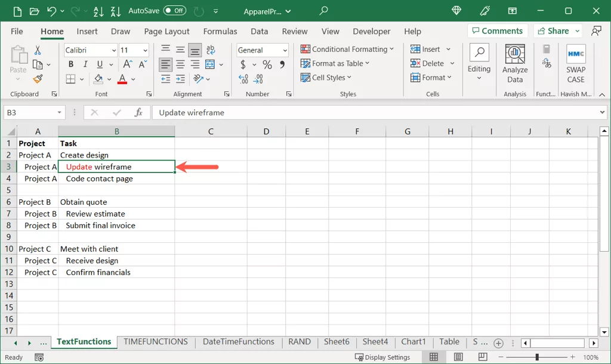Click the Name Box showing B3

[x=30, y=112]
